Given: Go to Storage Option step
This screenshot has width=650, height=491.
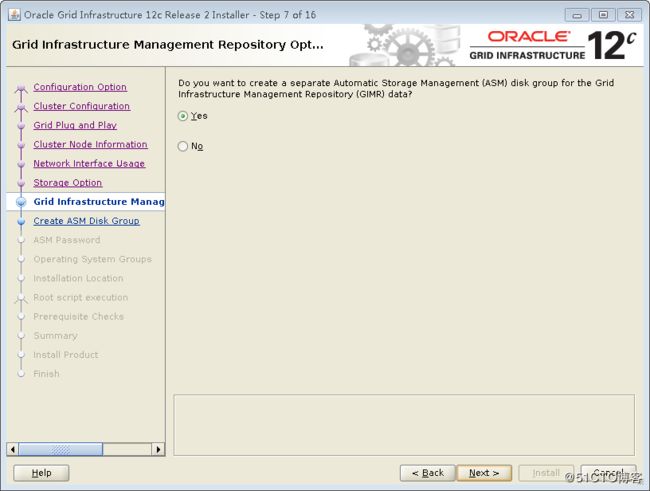Looking at the screenshot, I should 68,182.
